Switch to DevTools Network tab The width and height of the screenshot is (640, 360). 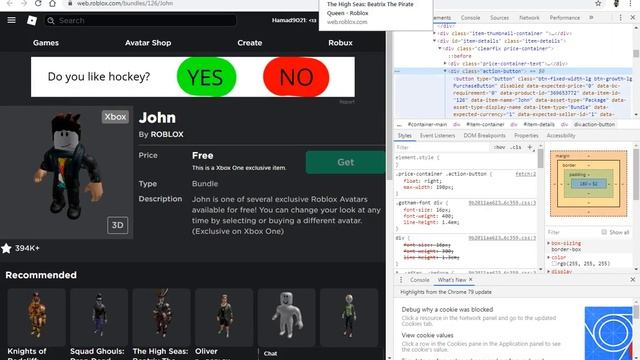click(x=529, y=18)
